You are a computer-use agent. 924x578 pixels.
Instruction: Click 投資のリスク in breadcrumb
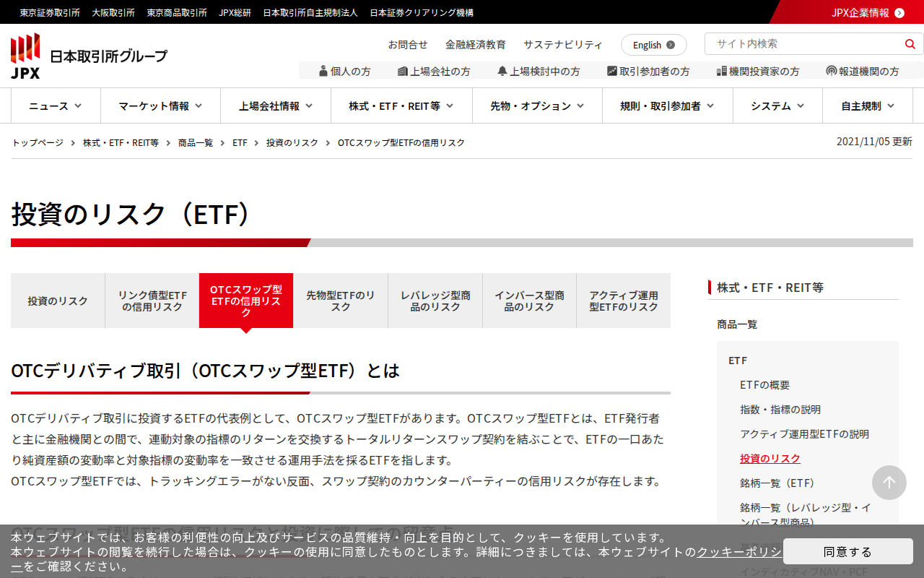pyautogui.click(x=292, y=143)
